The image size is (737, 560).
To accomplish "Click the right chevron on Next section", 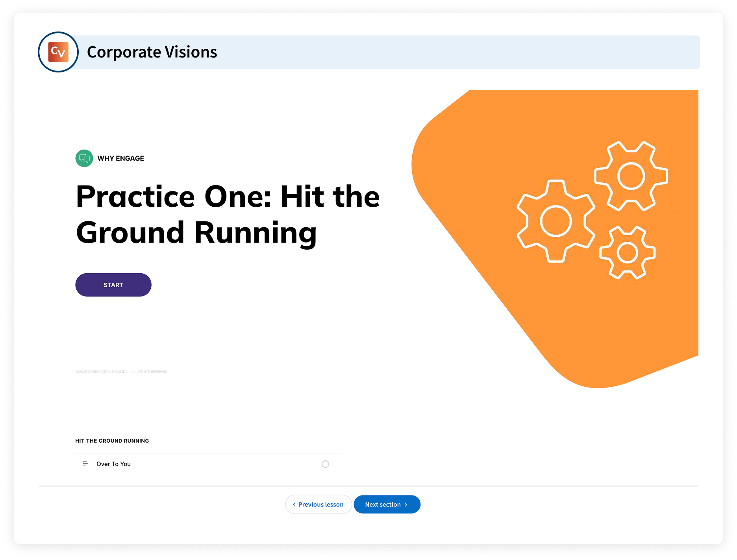I will (406, 504).
